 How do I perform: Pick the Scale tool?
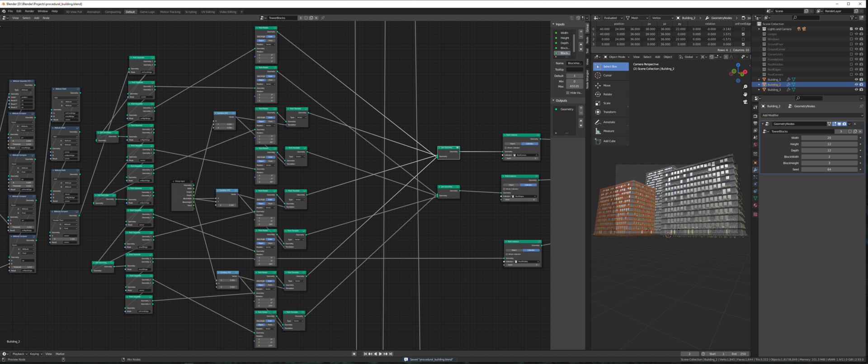click(x=606, y=103)
